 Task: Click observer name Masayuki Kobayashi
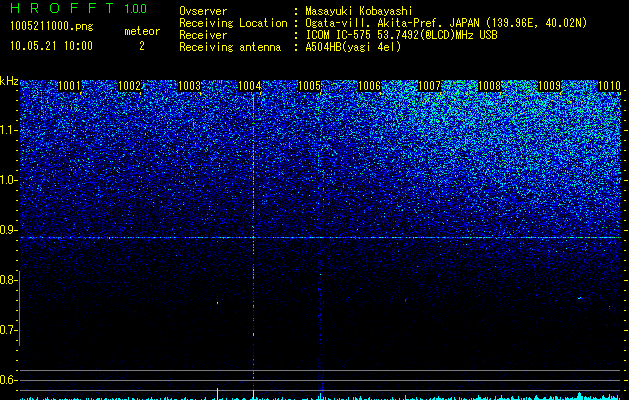coord(359,11)
